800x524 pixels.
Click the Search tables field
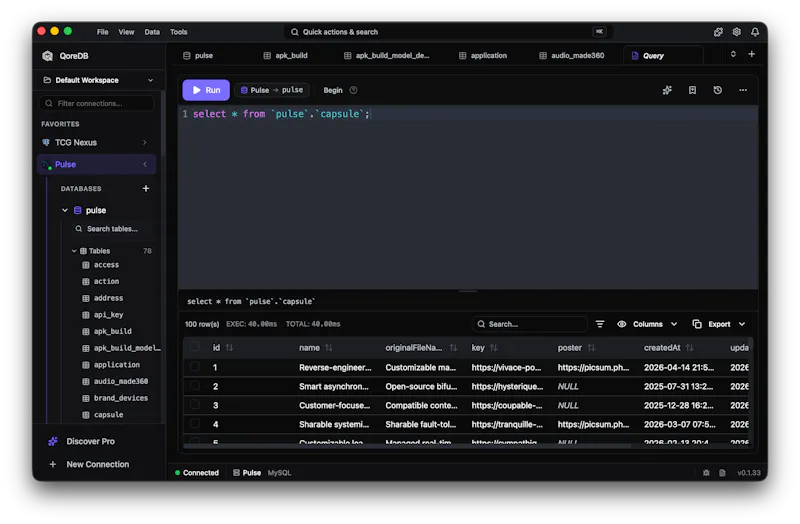click(x=113, y=229)
